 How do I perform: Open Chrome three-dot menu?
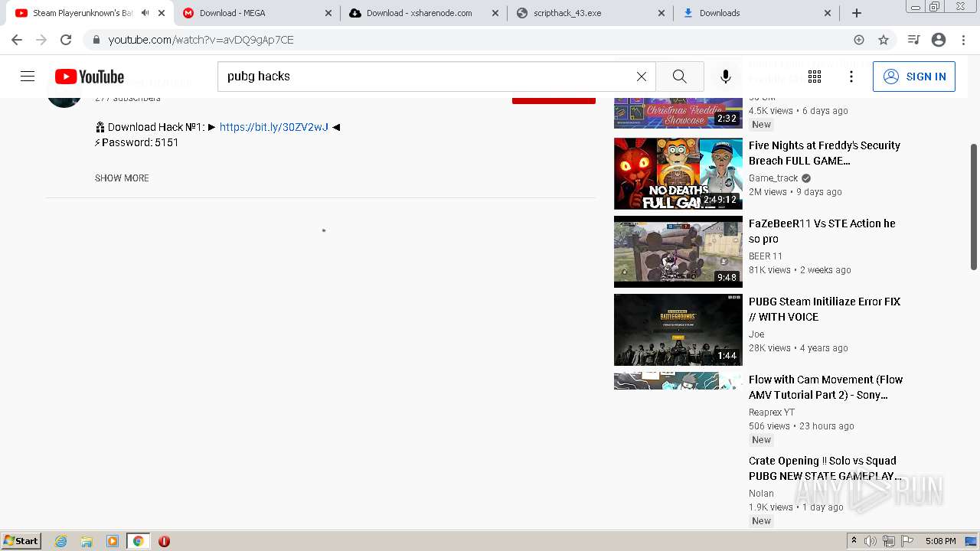pyautogui.click(x=963, y=40)
